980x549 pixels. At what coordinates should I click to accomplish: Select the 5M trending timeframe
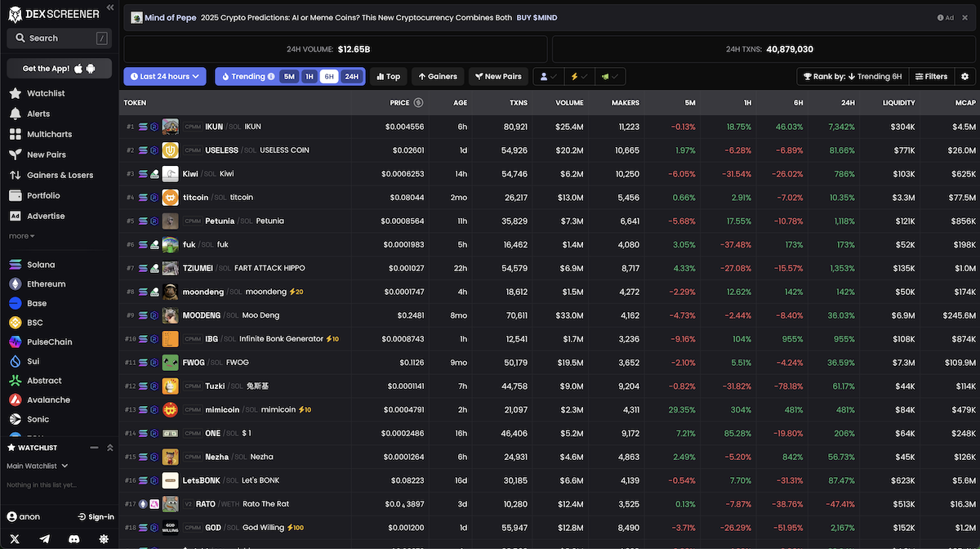click(x=289, y=77)
